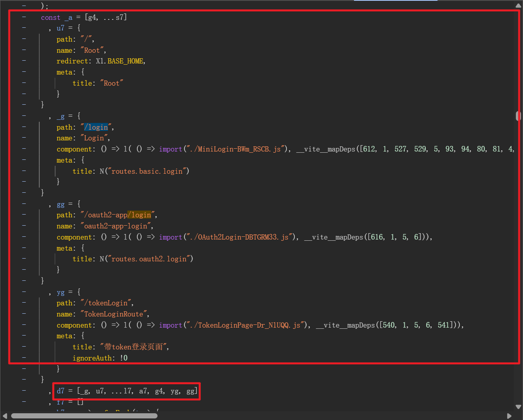Click gutter marker beside the 'ignoreAuth: !0' line
Image resolution: width=523 pixels, height=420 pixels.
pyautogui.click(x=24, y=358)
